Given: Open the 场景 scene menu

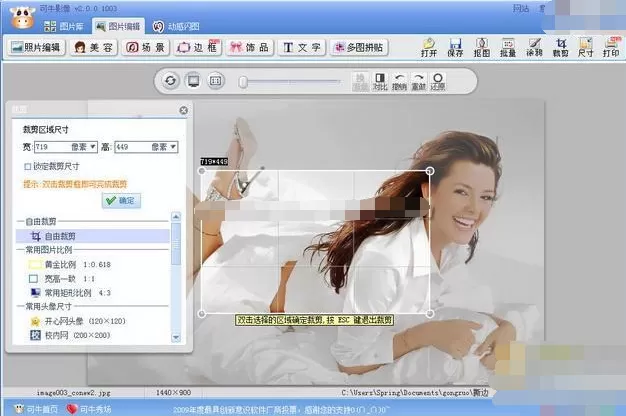Looking at the screenshot, I should coord(146,47).
